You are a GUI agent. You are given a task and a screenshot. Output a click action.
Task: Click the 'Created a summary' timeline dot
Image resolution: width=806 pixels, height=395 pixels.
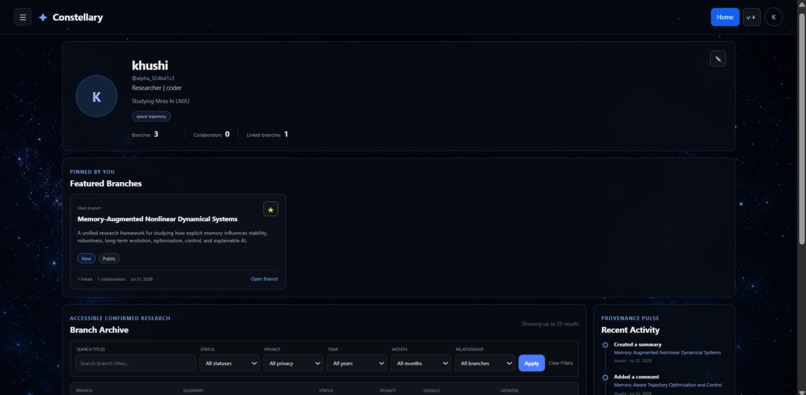pos(606,345)
